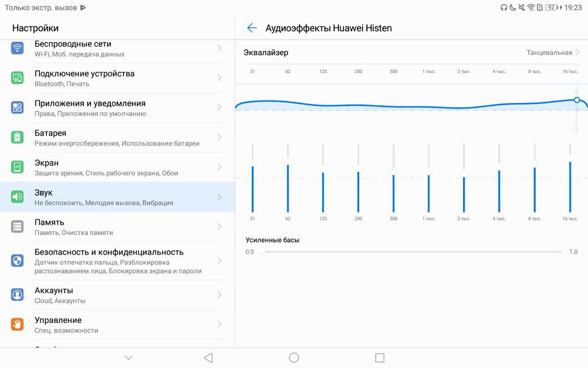Screen dimensions: 588x368
Task: Expand Звук row chevron
Action: pyautogui.click(x=219, y=197)
